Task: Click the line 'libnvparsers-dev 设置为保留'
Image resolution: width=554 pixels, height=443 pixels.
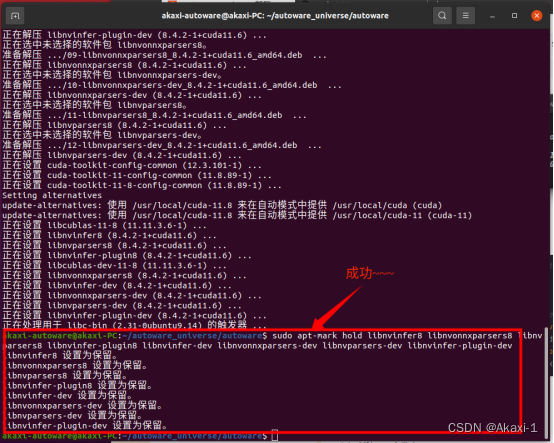Action: click(x=72, y=415)
